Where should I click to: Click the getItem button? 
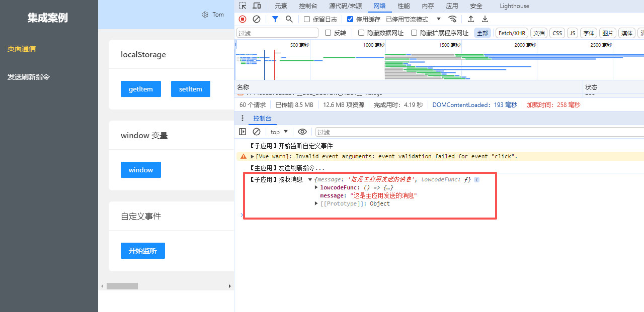pos(140,89)
